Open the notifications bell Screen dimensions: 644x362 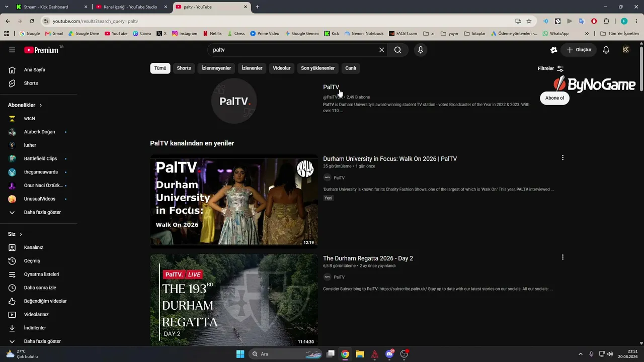pyautogui.click(x=606, y=50)
